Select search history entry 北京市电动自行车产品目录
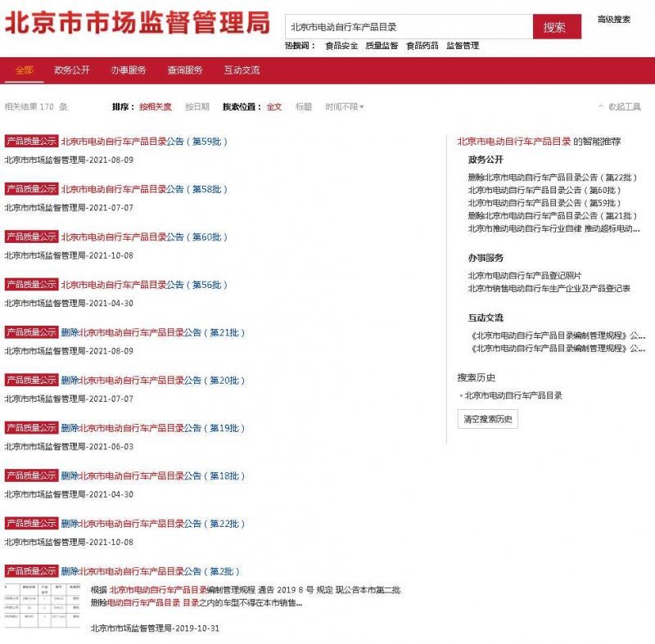Screen dimensions: 655x644 (x=513, y=395)
